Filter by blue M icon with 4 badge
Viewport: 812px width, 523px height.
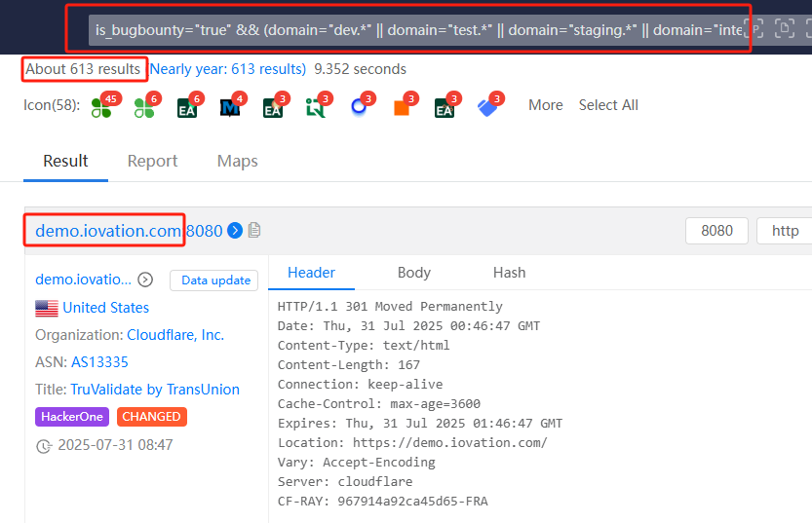[230, 107]
